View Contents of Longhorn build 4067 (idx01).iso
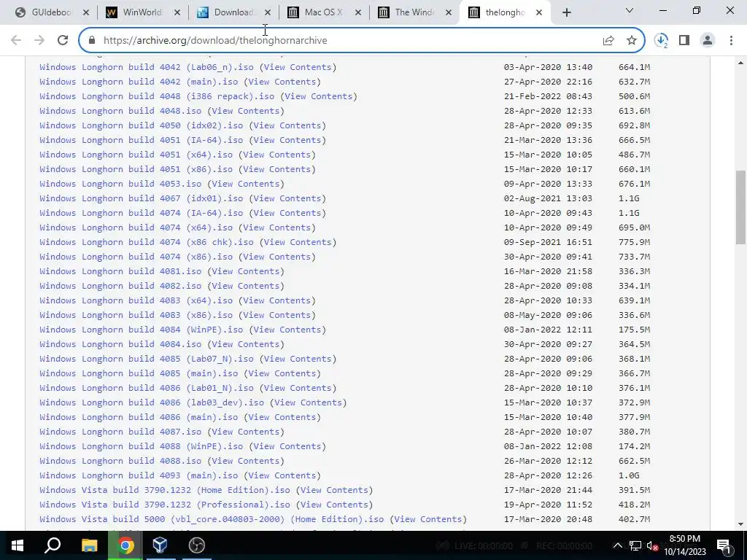This screenshot has height=560, width=747. [287, 198]
